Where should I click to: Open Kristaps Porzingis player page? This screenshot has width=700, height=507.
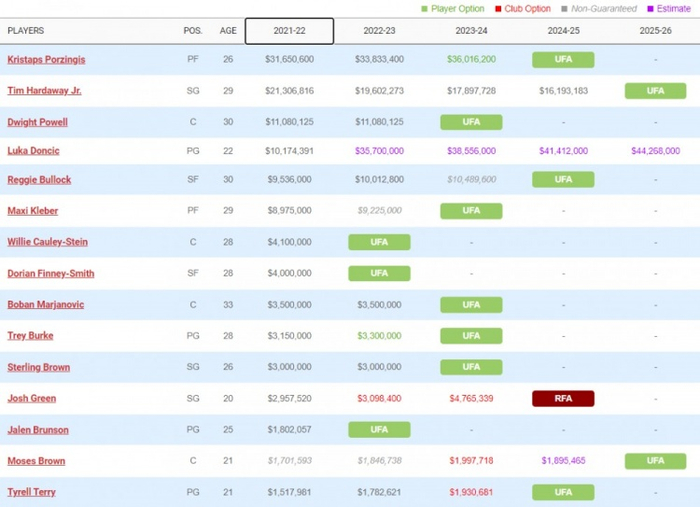click(46, 60)
